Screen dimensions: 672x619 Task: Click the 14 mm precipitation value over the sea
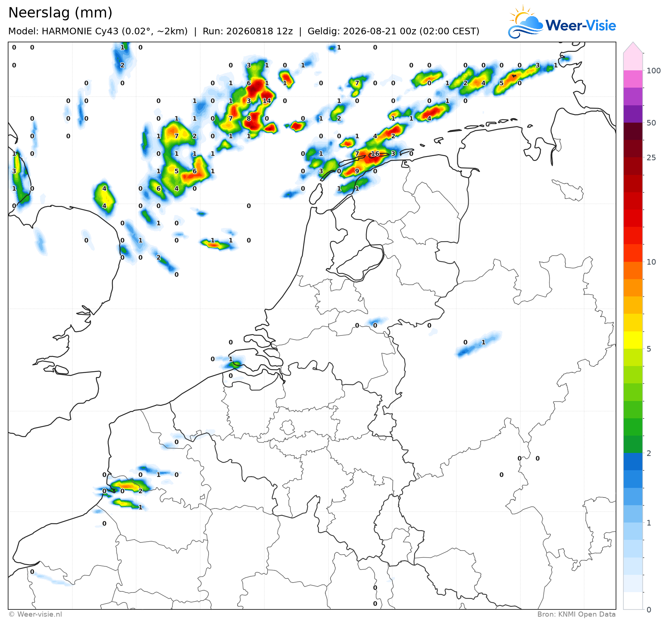click(267, 101)
